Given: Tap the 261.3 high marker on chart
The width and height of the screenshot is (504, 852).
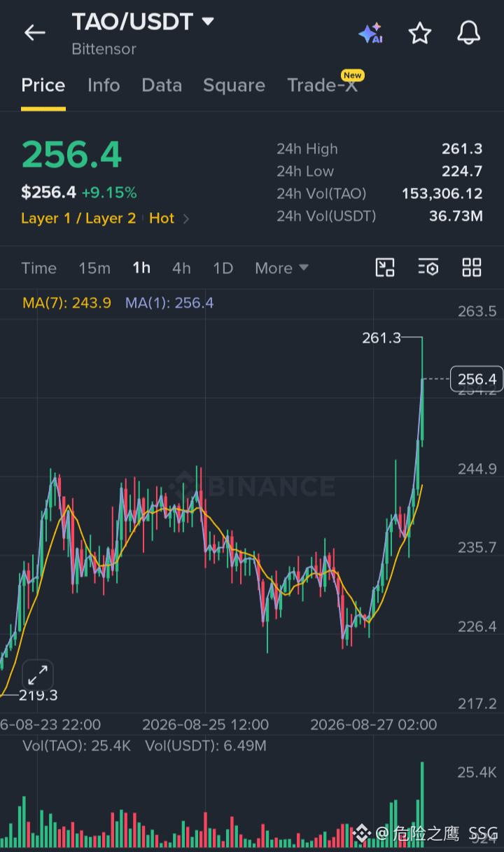Looking at the screenshot, I should click(x=381, y=338).
